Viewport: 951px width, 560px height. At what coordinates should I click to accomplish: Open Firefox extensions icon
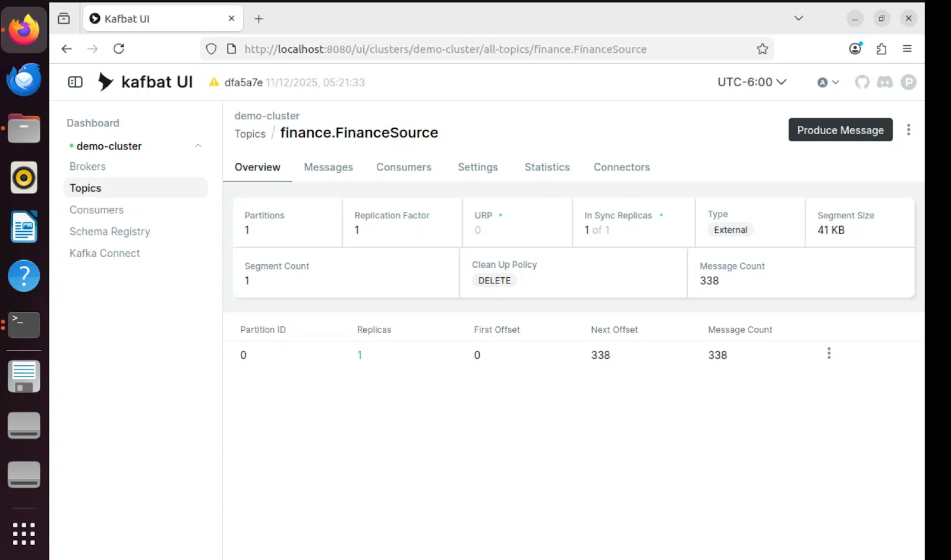(881, 49)
